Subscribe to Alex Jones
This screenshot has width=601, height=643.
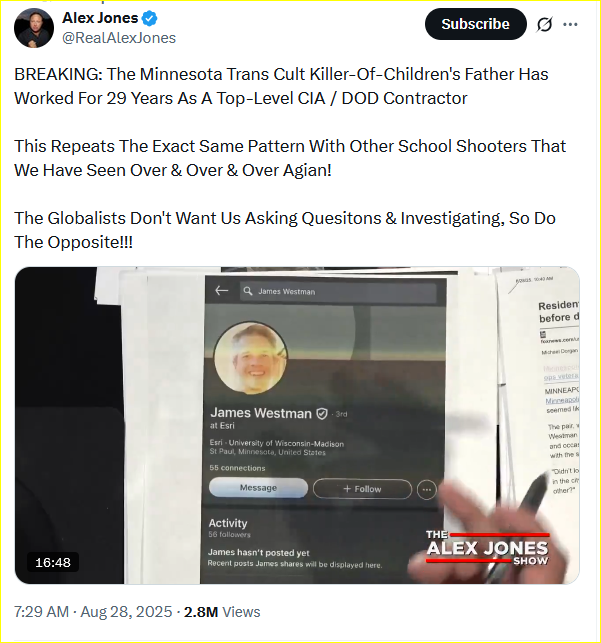click(x=476, y=24)
